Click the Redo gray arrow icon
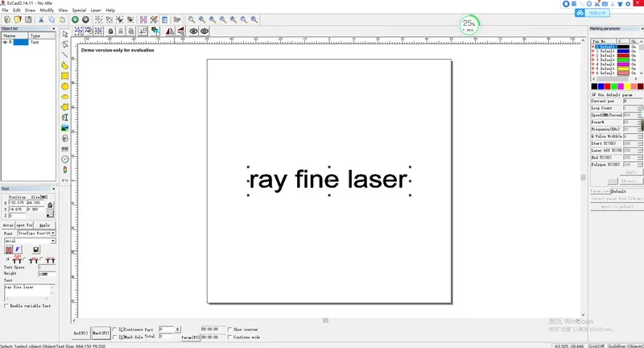The height and width of the screenshot is (348, 644). [x=85, y=19]
